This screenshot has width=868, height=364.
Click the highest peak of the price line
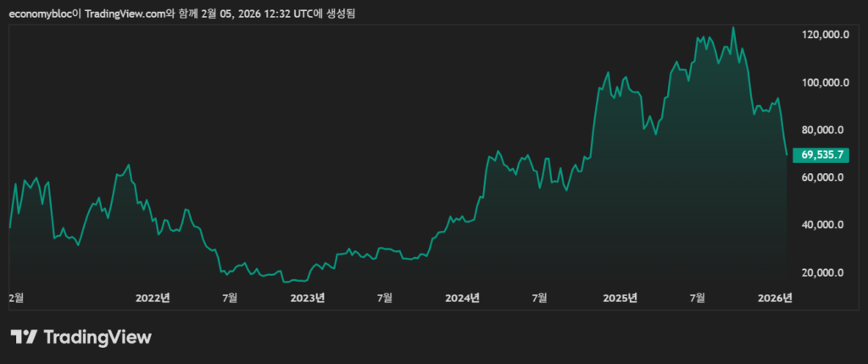733,28
